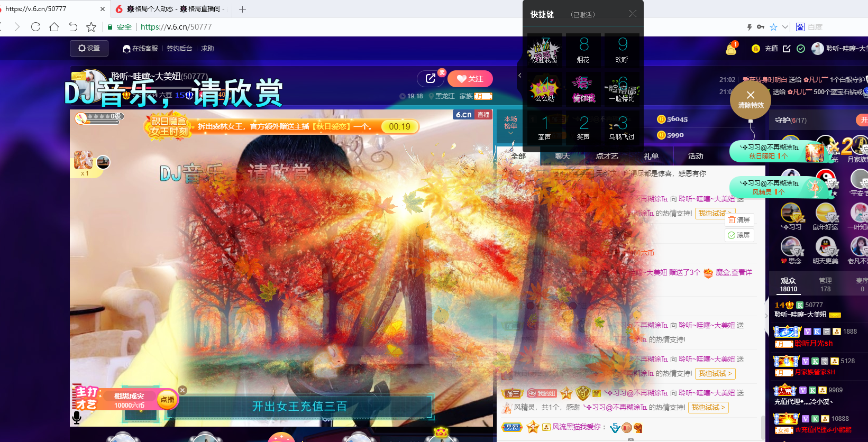The width and height of the screenshot is (868, 442).
Task: Select viewer 充值代理 冷小溪 in list
Action: [x=803, y=401]
